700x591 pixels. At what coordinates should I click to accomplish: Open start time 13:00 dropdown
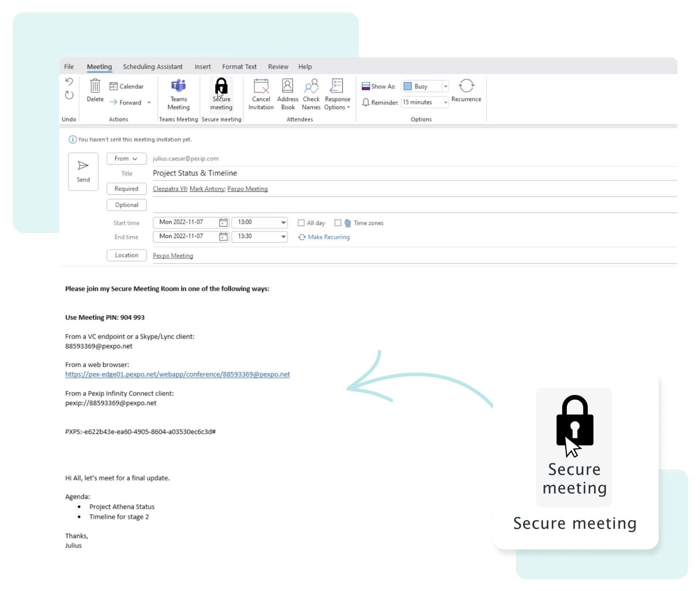click(283, 222)
